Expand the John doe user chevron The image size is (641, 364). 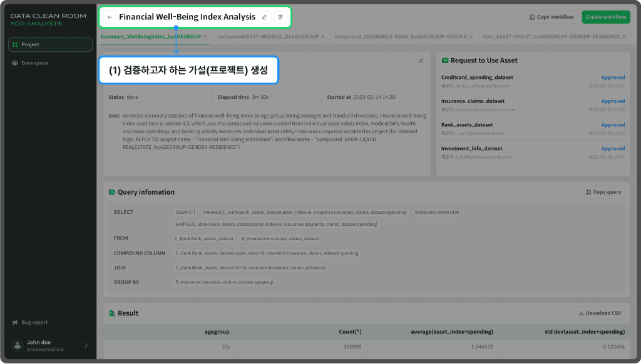tap(86, 346)
